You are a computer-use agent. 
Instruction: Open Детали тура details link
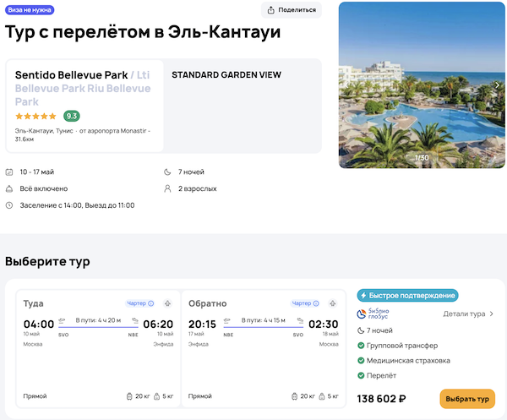coord(469,314)
